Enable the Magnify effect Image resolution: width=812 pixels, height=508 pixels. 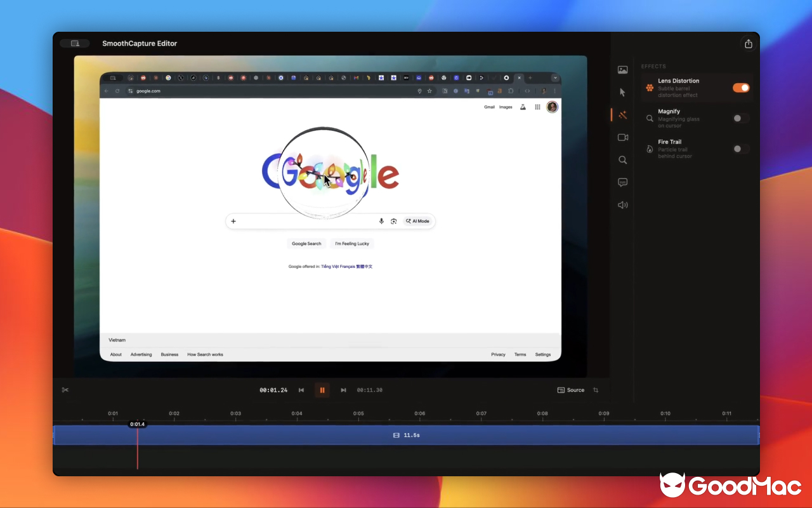point(739,118)
